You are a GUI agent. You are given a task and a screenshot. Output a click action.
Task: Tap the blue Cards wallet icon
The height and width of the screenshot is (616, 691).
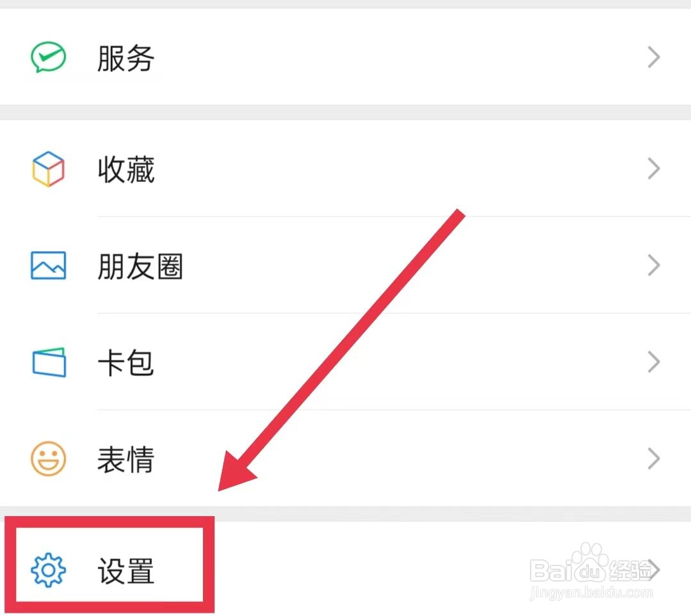pyautogui.click(x=49, y=362)
